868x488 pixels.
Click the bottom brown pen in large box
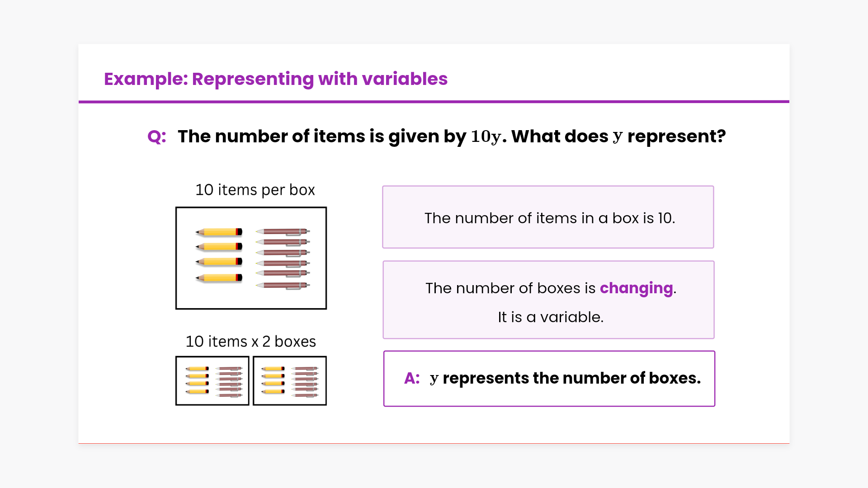click(283, 285)
